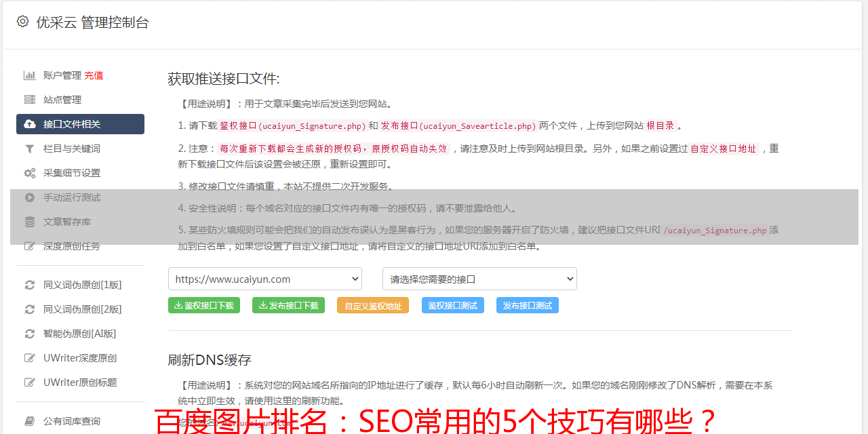The height and width of the screenshot is (434, 868).
Task: Click the play icon for 手动运行测试
Action: pos(30,197)
